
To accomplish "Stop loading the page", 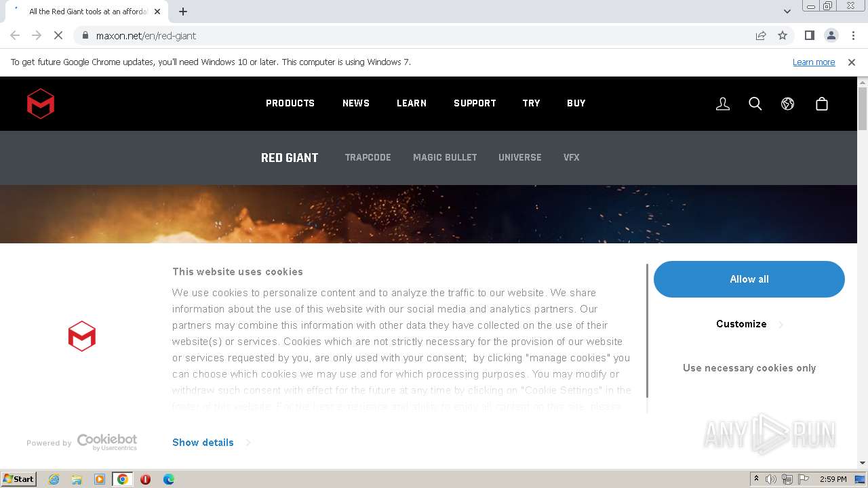I will (x=58, y=36).
